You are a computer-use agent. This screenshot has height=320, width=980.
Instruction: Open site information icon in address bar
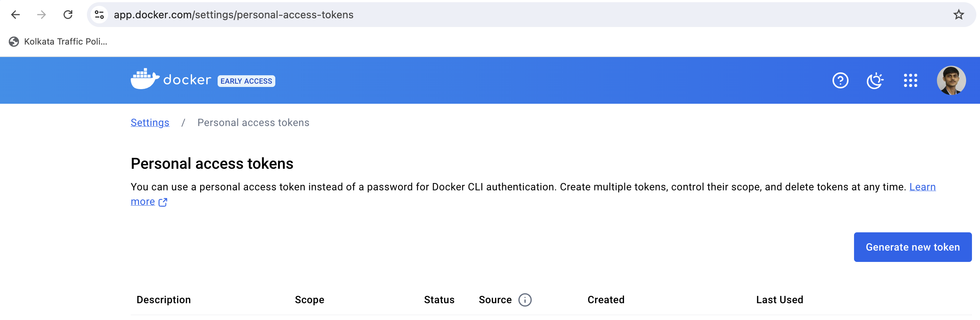pyautogui.click(x=99, y=15)
